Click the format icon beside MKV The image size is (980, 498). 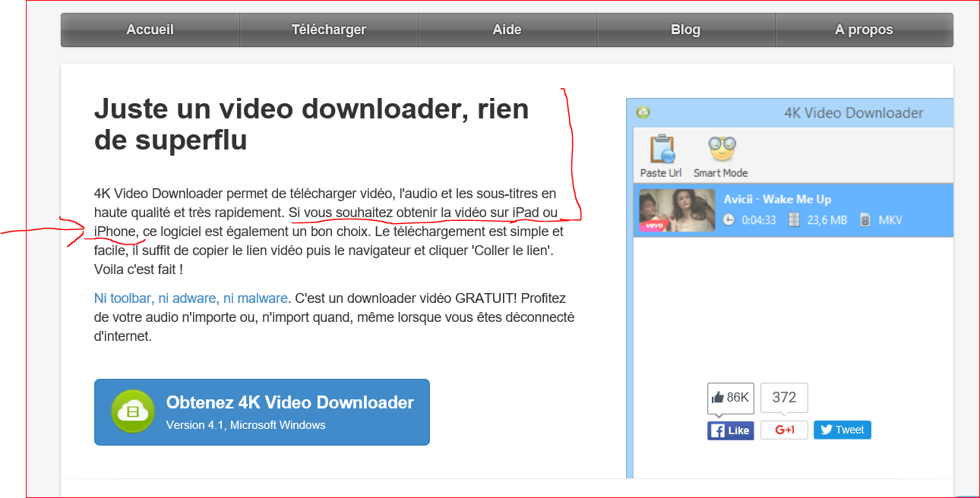click(x=865, y=220)
